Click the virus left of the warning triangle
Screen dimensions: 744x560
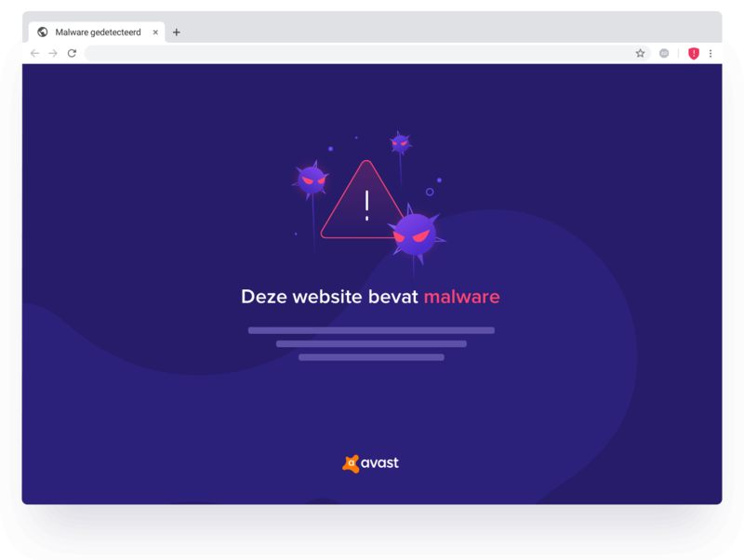(x=312, y=180)
